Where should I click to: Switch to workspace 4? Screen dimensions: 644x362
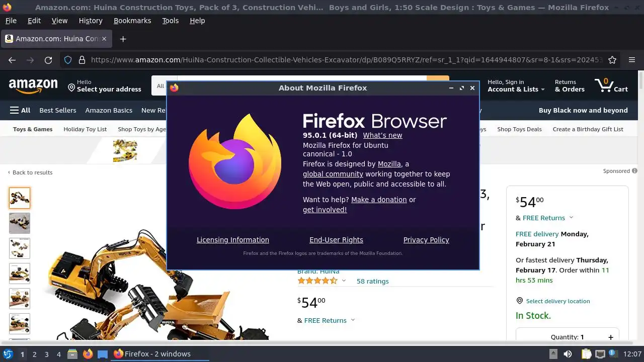[x=58, y=354]
